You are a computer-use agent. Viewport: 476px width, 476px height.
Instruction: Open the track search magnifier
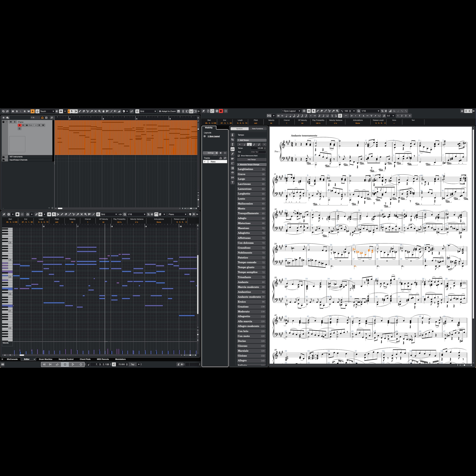(x=52, y=118)
